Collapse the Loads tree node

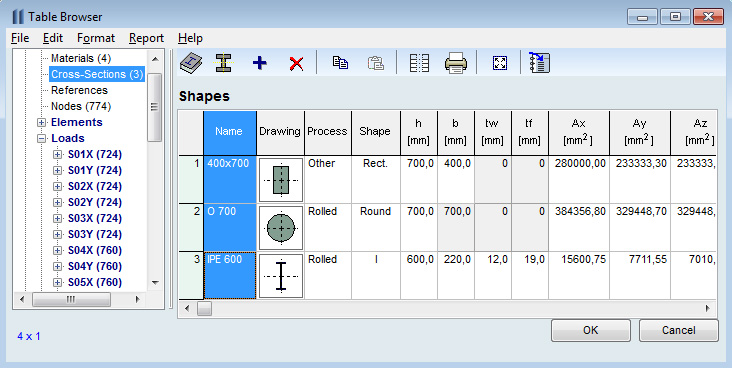42,138
